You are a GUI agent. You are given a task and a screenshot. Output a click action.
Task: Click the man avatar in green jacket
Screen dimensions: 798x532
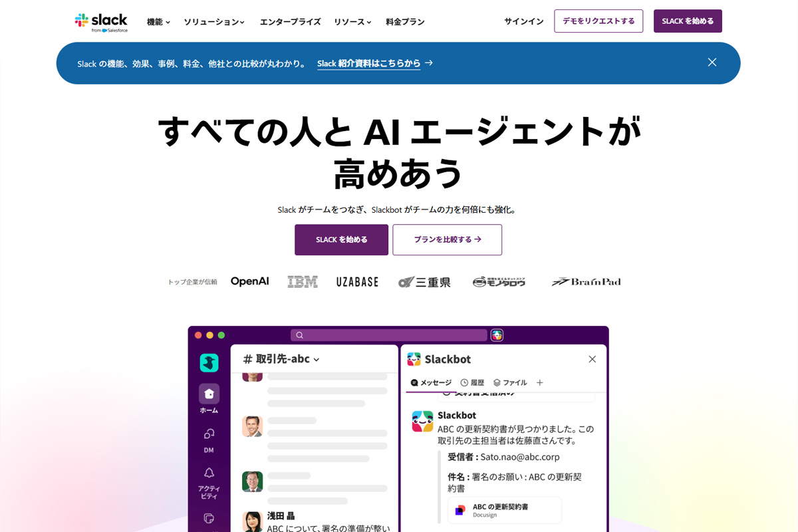pyautogui.click(x=252, y=481)
